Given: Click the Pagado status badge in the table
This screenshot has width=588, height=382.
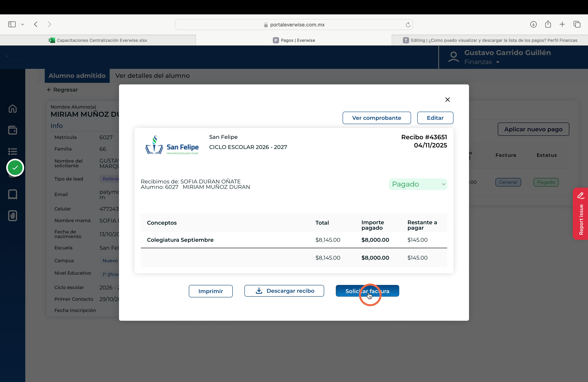Looking at the screenshot, I should click(546, 182).
